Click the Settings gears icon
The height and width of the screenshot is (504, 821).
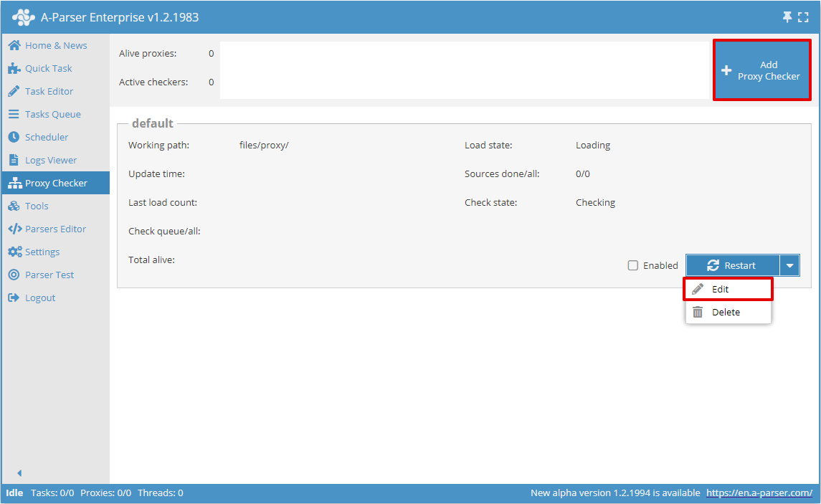coord(14,252)
